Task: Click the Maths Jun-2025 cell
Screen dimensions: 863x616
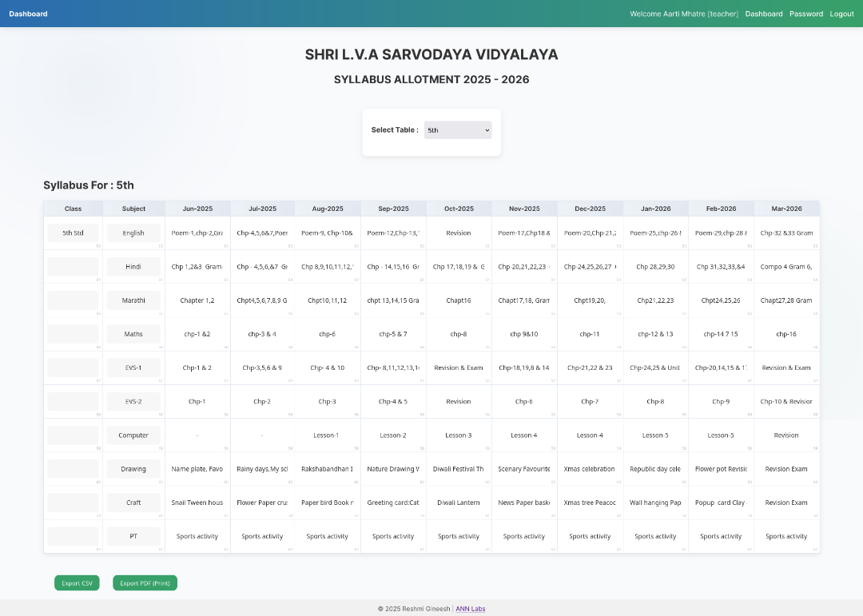Action: (x=197, y=334)
